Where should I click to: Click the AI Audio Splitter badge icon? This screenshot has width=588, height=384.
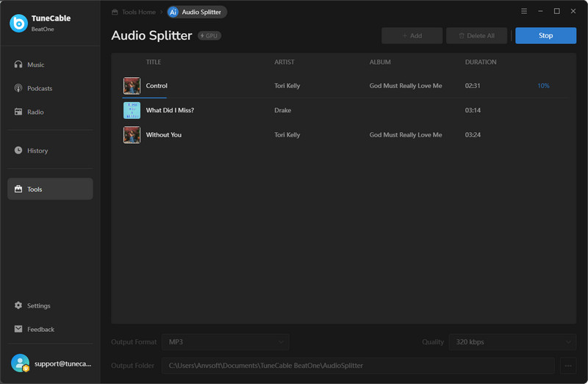tap(173, 12)
